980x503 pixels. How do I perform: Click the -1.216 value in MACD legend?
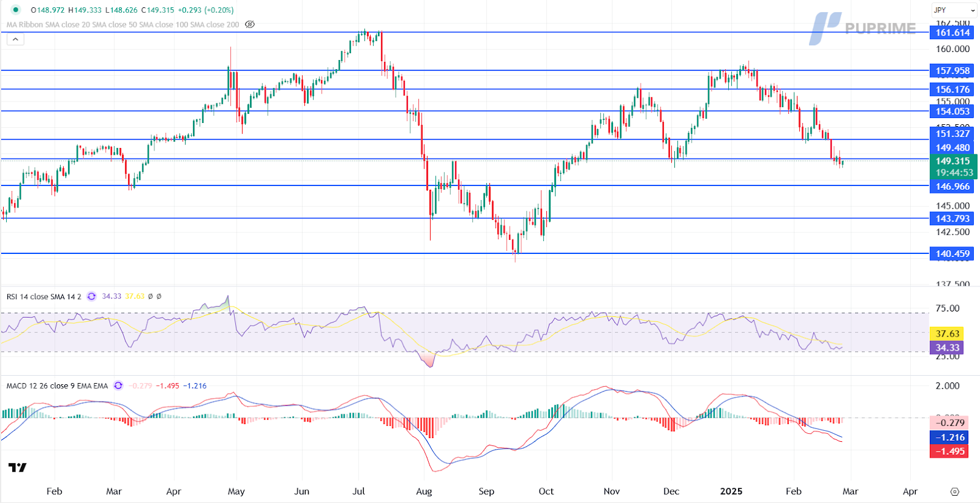tap(195, 386)
